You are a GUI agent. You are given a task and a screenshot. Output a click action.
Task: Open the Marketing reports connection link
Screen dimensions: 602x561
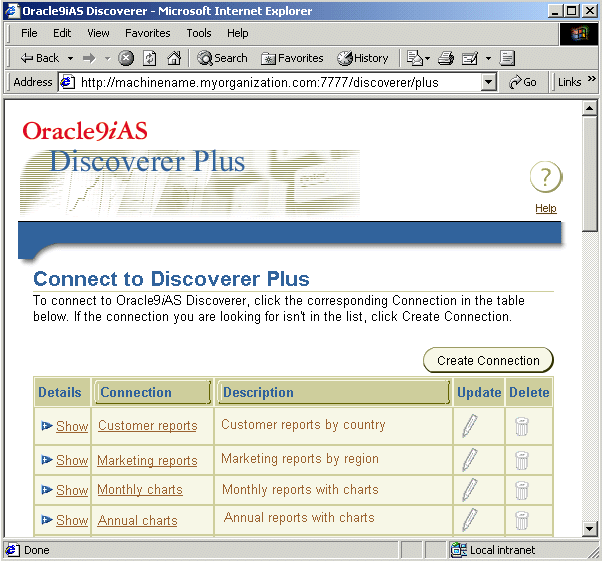[147, 460]
